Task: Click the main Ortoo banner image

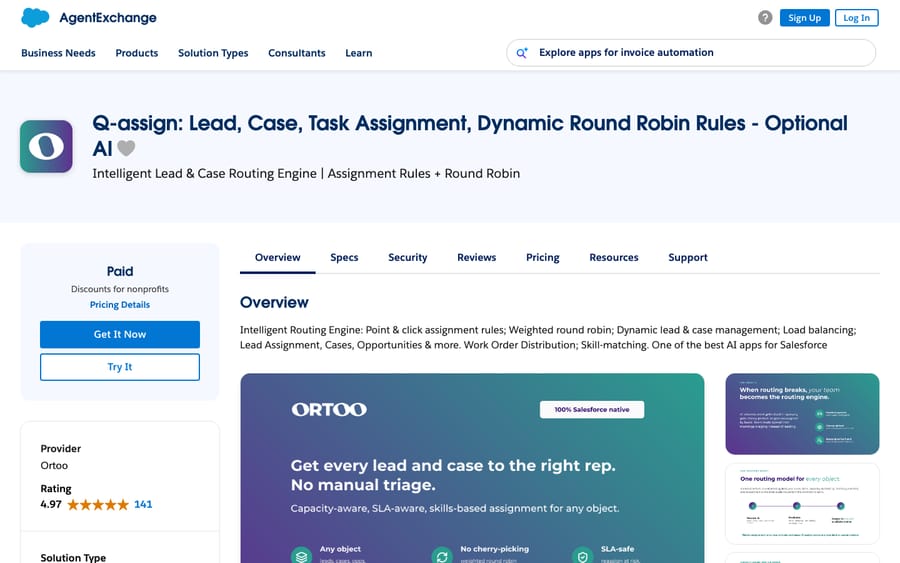Action: click(x=472, y=468)
